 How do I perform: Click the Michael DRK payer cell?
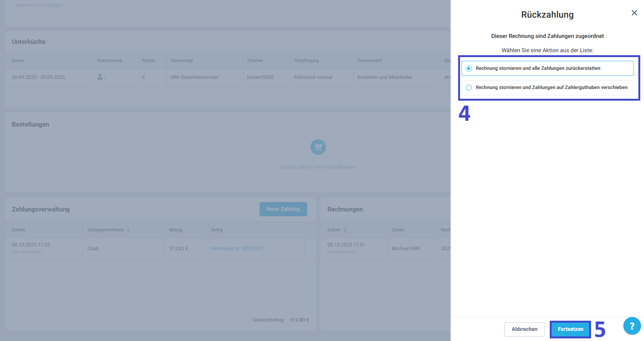coord(406,249)
